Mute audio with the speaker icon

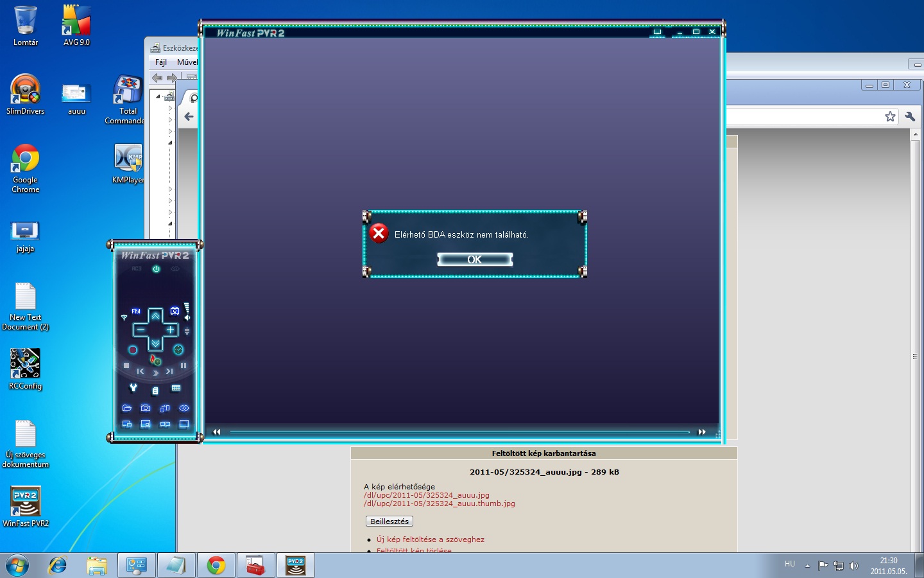click(x=187, y=318)
